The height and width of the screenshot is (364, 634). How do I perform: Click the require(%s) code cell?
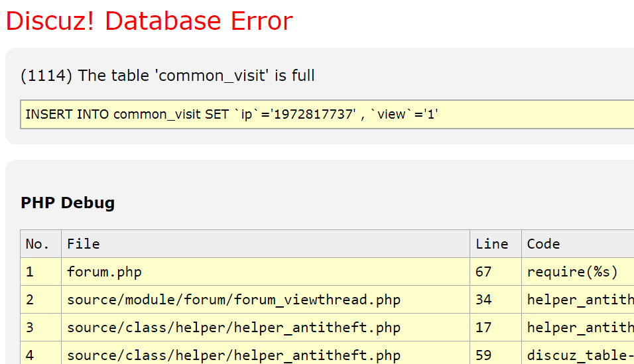(x=578, y=272)
